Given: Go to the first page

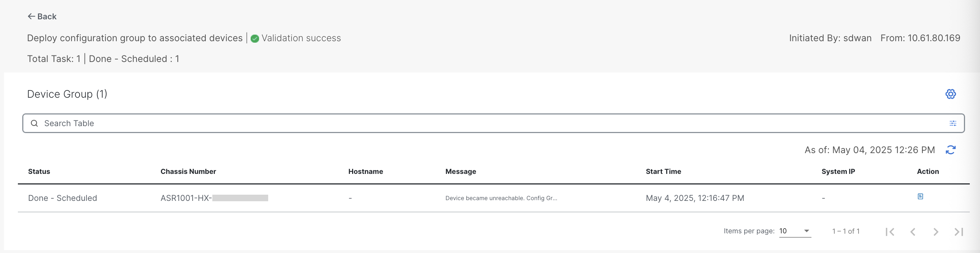Looking at the screenshot, I should pos(890,232).
